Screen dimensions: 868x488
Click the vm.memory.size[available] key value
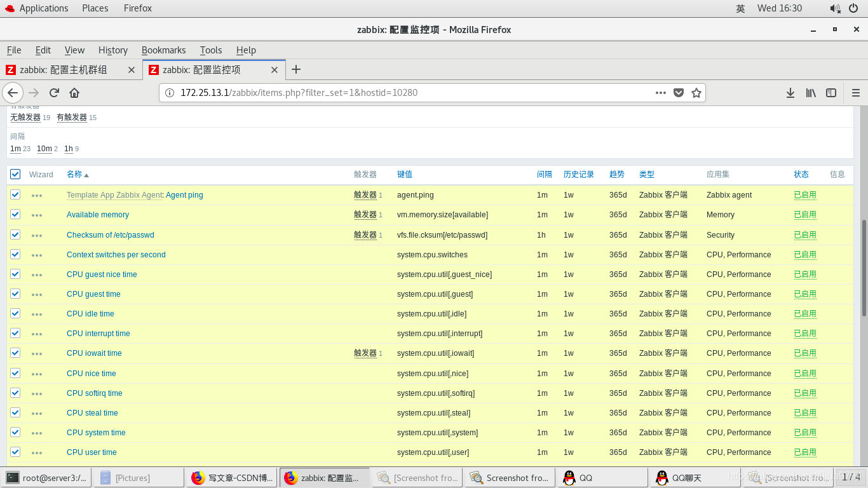click(x=443, y=215)
